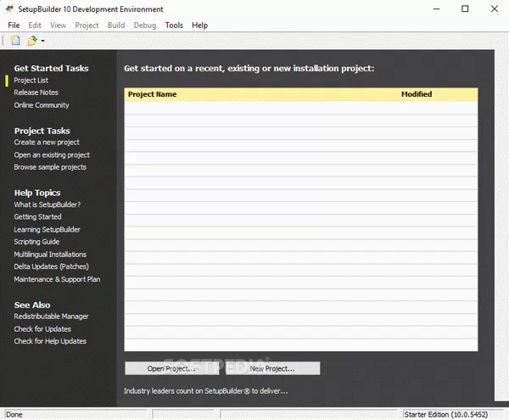Click the New Project... button
This screenshot has height=420, width=509.
coord(272,368)
